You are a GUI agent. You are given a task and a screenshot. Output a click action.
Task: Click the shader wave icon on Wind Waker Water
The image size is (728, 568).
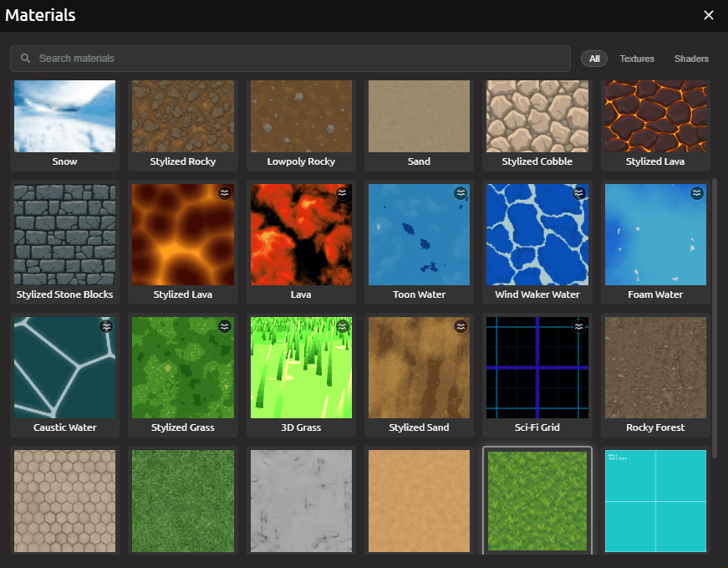[579, 193]
